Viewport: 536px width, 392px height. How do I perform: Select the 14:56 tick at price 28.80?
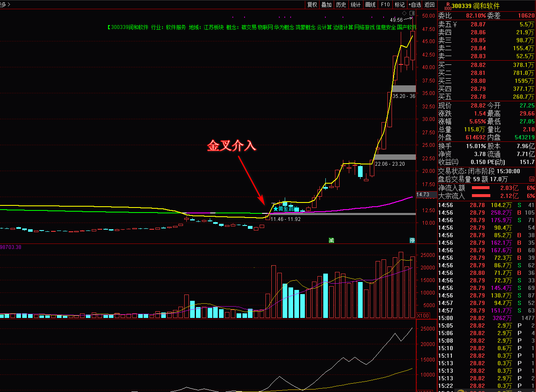[487, 273]
